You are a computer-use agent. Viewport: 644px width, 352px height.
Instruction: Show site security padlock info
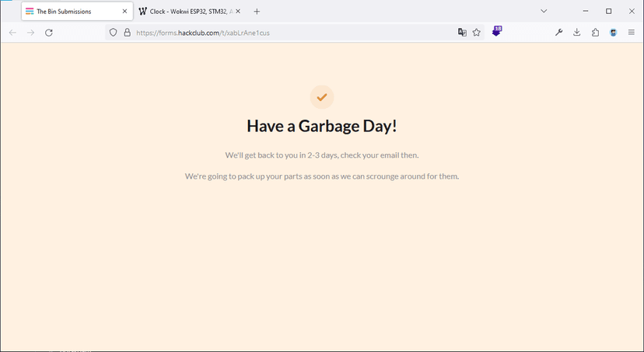(127, 33)
